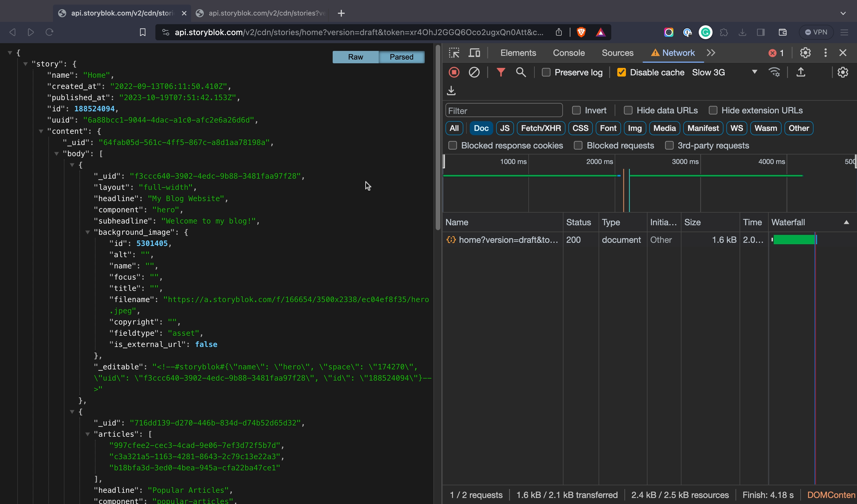857x504 pixels.
Task: Click the Brave Shields lion icon
Action: click(581, 32)
